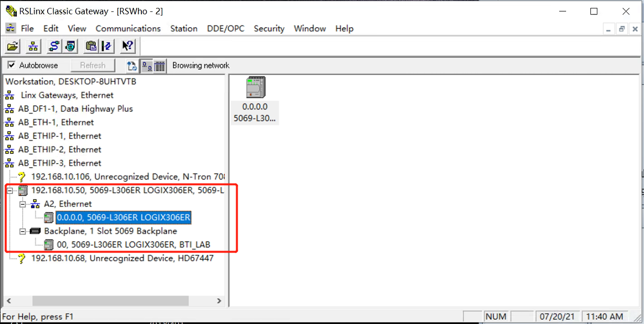Switch to large icons view
Screen dimensions: 644x324
[x=147, y=65]
